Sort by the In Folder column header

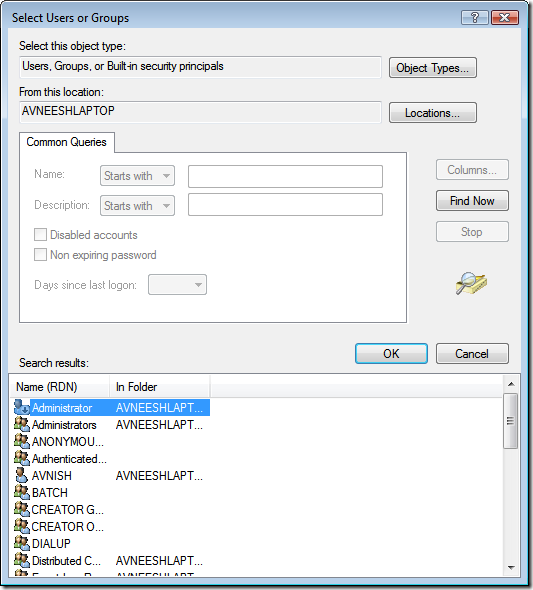[159, 386]
